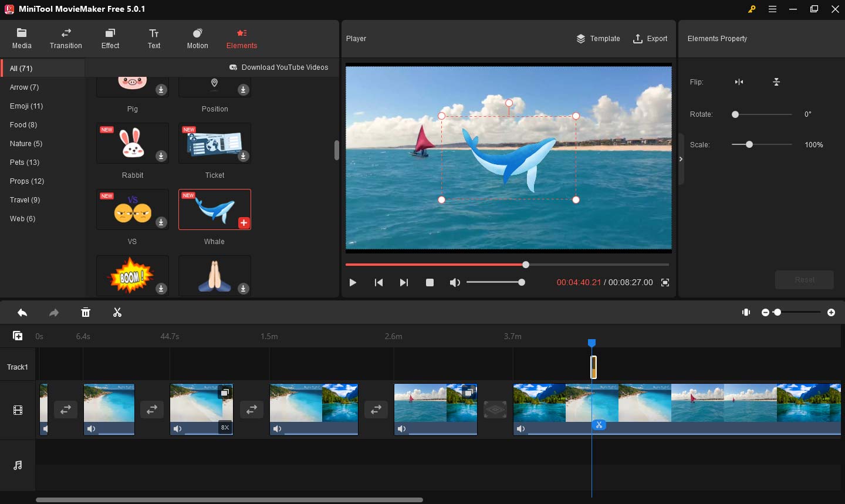Click Export to save the video
The height and width of the screenshot is (504, 845).
(x=650, y=39)
